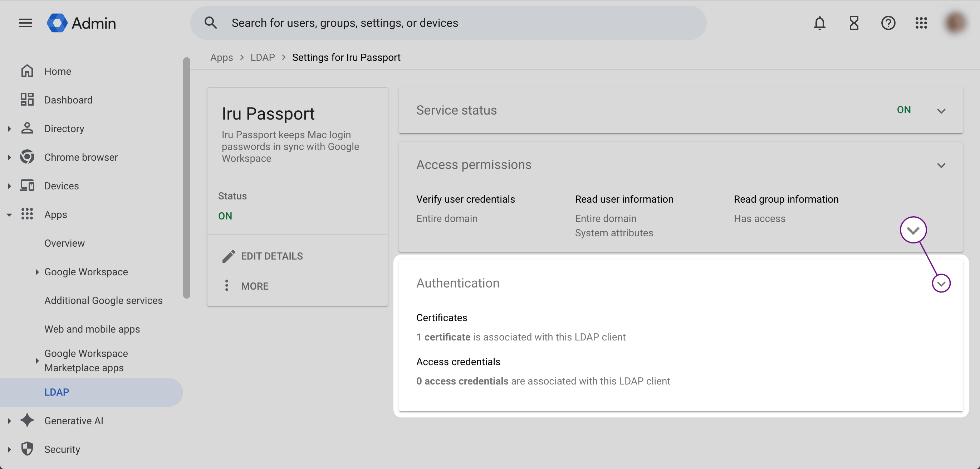The width and height of the screenshot is (980, 469).
Task: Open Web and mobile apps
Action: 91,329
